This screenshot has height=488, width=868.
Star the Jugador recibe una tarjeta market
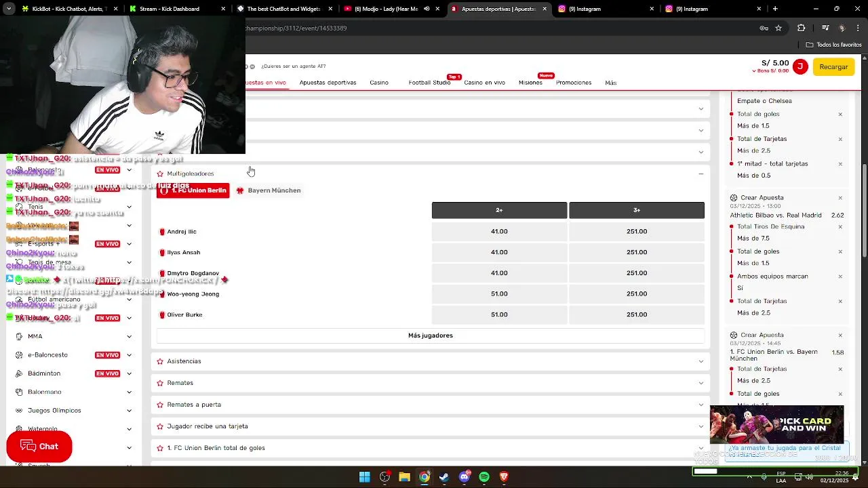coord(160,426)
